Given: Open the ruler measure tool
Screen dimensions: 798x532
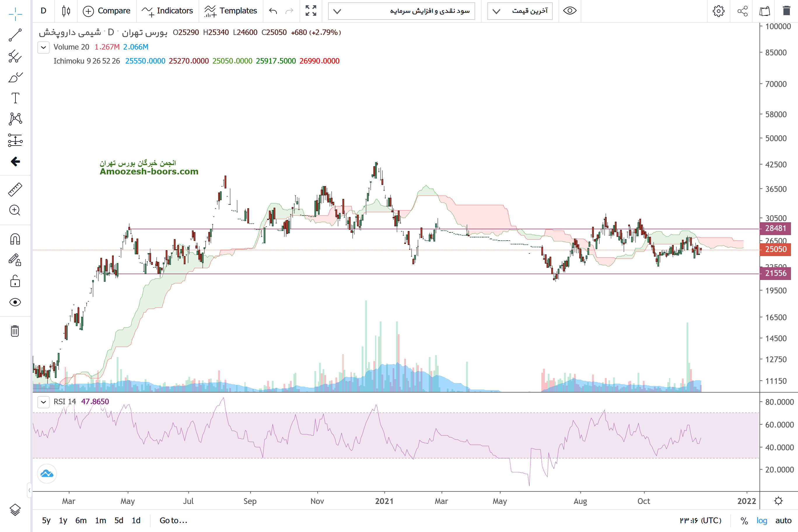Looking at the screenshot, I should [15, 189].
